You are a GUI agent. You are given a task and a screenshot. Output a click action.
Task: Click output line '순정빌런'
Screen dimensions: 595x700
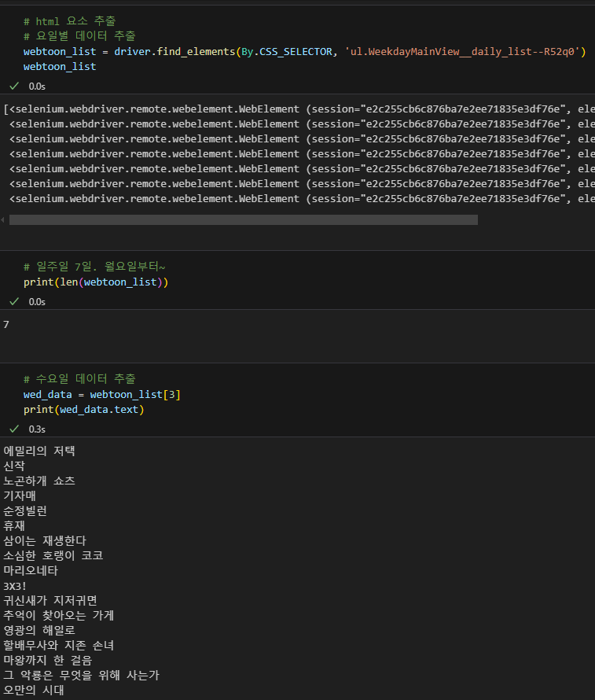(25, 510)
